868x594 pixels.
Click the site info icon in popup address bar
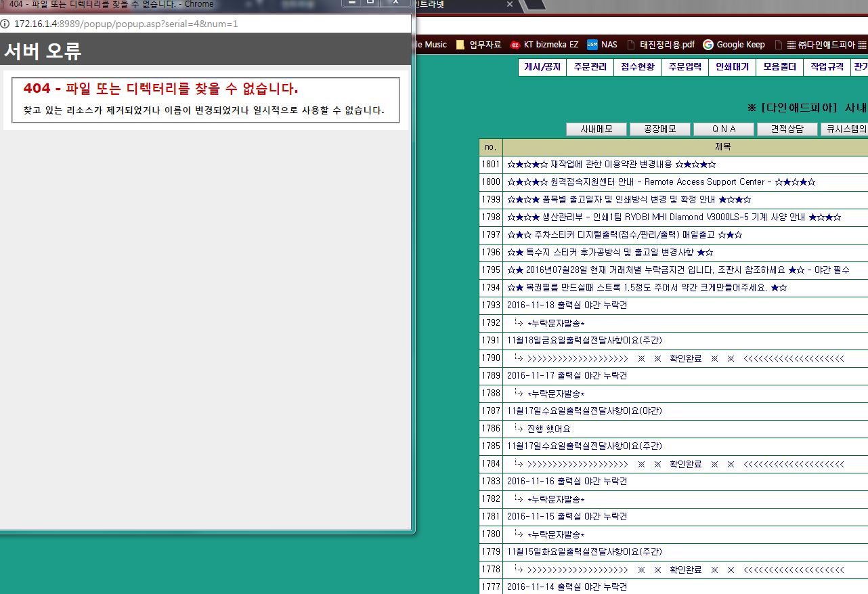coord(5,24)
